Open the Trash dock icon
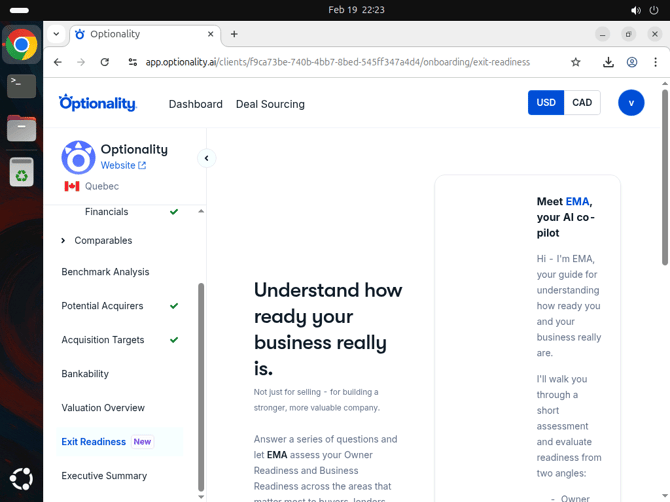Viewport: 670px width, 502px height. point(21,172)
